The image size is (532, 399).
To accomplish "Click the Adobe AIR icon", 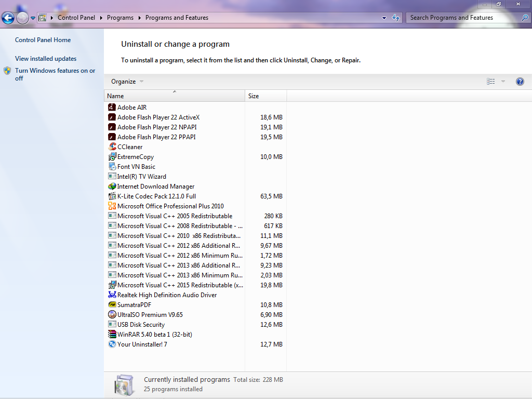I will click(112, 107).
